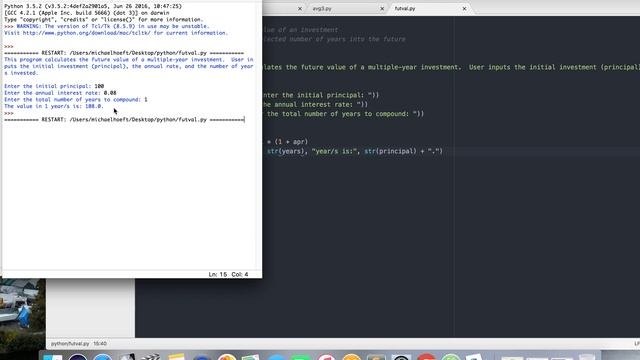Click the python.org tcltk URL in shell
This screenshot has height=360, width=640.
[87, 33]
